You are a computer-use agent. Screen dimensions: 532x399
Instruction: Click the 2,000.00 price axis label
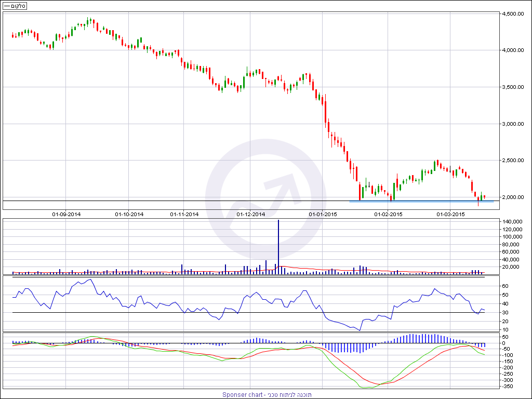click(512, 197)
